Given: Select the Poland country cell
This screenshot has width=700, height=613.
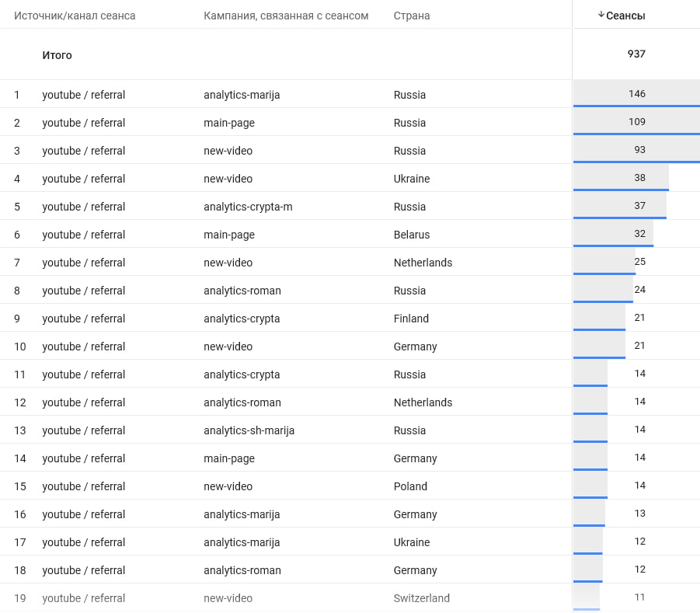Looking at the screenshot, I should [410, 486].
